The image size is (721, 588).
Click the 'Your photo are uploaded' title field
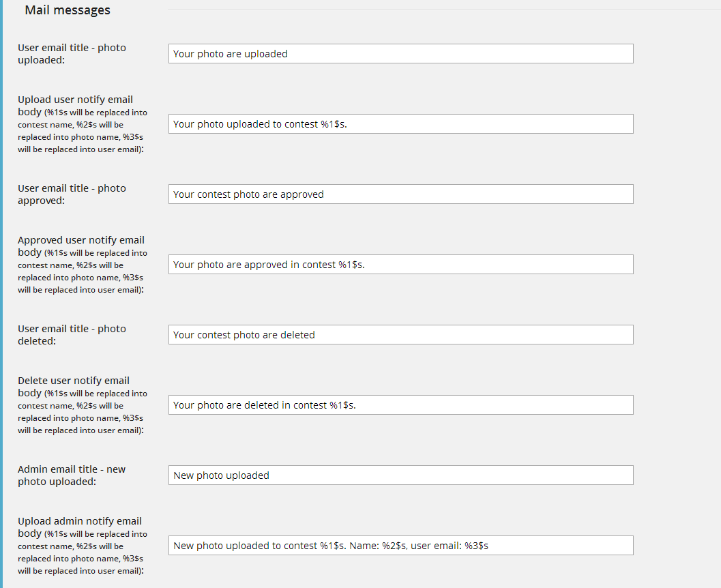400,54
